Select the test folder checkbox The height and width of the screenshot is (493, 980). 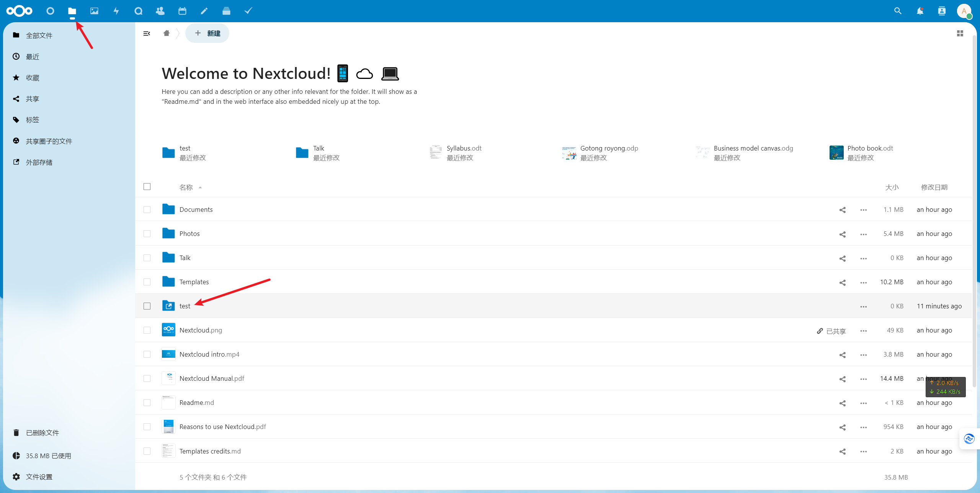click(x=147, y=306)
